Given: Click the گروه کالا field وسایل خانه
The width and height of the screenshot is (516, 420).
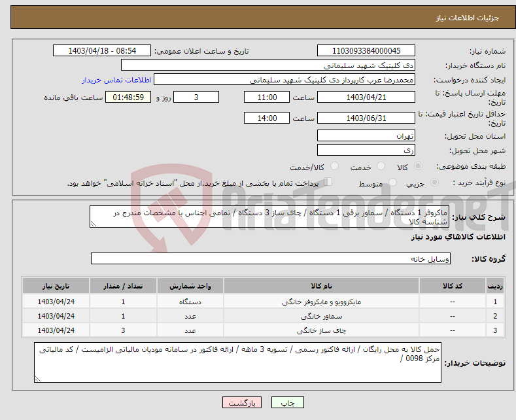Looking at the screenshot, I should click(x=271, y=258).
